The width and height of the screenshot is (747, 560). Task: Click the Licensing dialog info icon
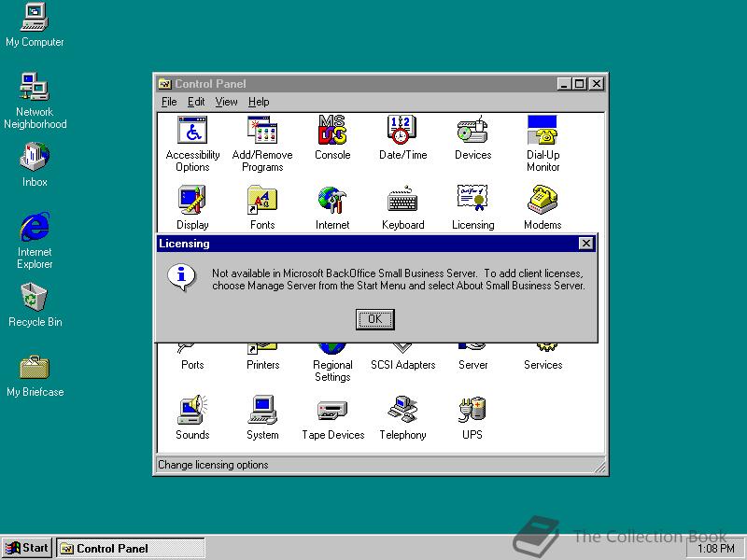point(181,277)
